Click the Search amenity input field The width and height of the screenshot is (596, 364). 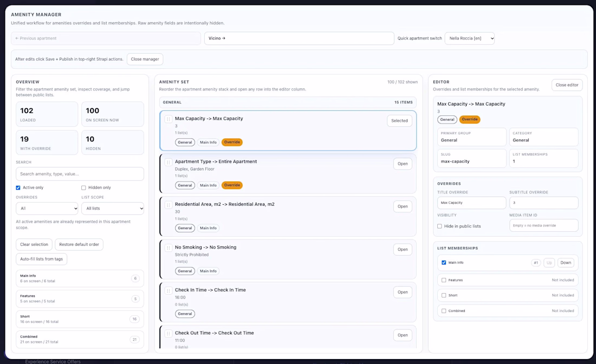coord(80,174)
